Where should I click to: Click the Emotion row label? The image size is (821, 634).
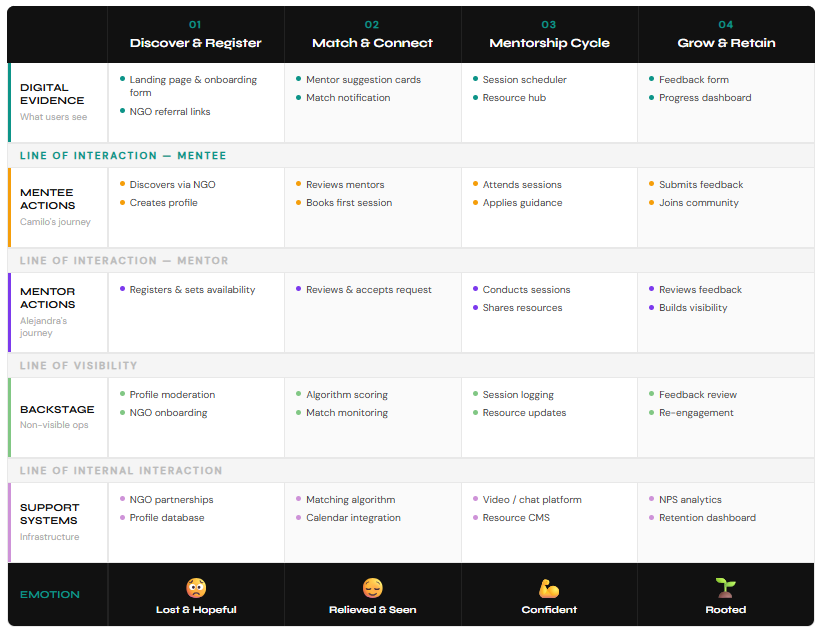[50, 595]
